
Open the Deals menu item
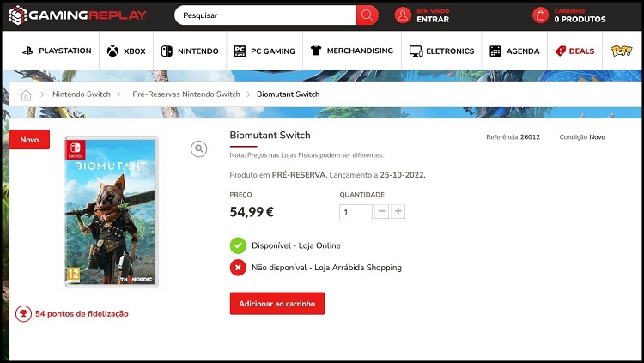tap(574, 51)
